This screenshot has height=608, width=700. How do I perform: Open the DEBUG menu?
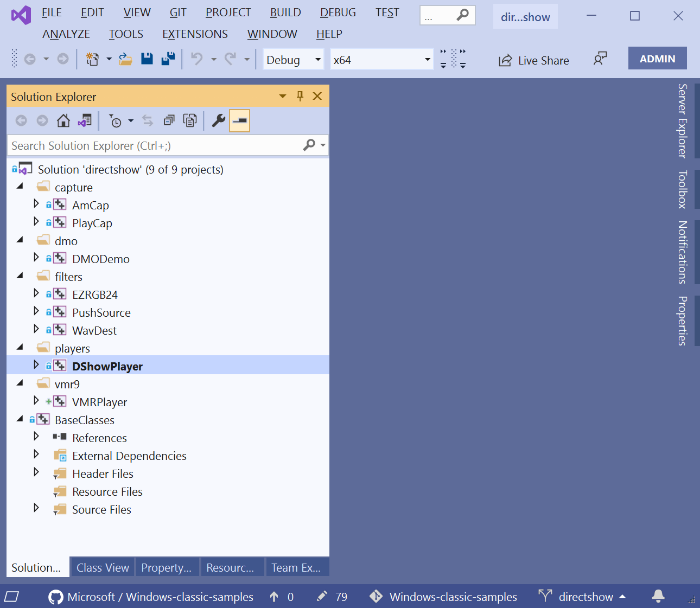coord(338,12)
